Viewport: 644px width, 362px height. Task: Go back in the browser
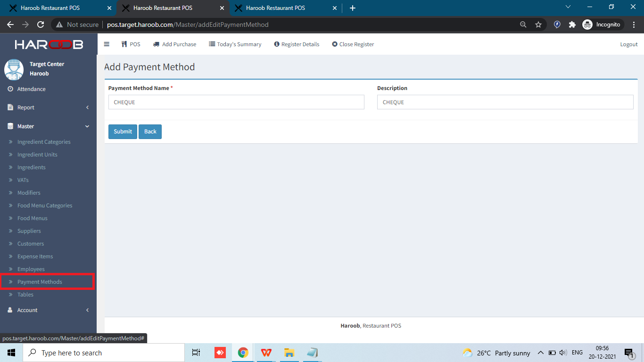pyautogui.click(x=10, y=25)
